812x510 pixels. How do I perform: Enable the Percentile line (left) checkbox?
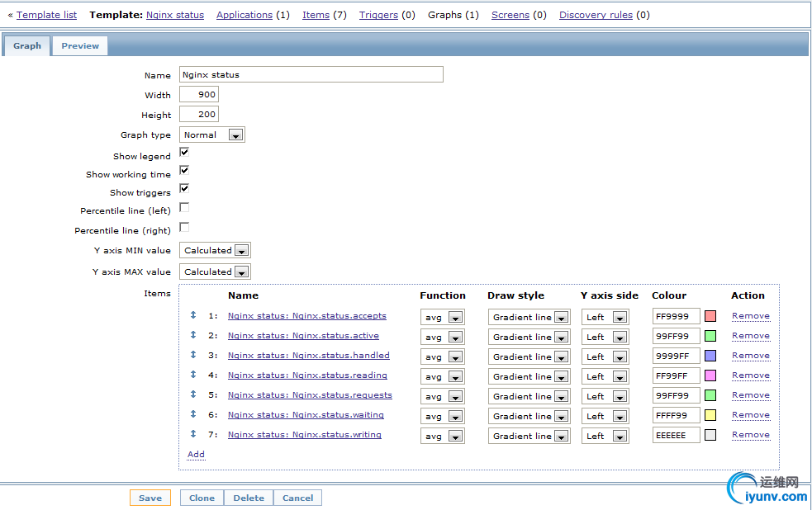184,207
